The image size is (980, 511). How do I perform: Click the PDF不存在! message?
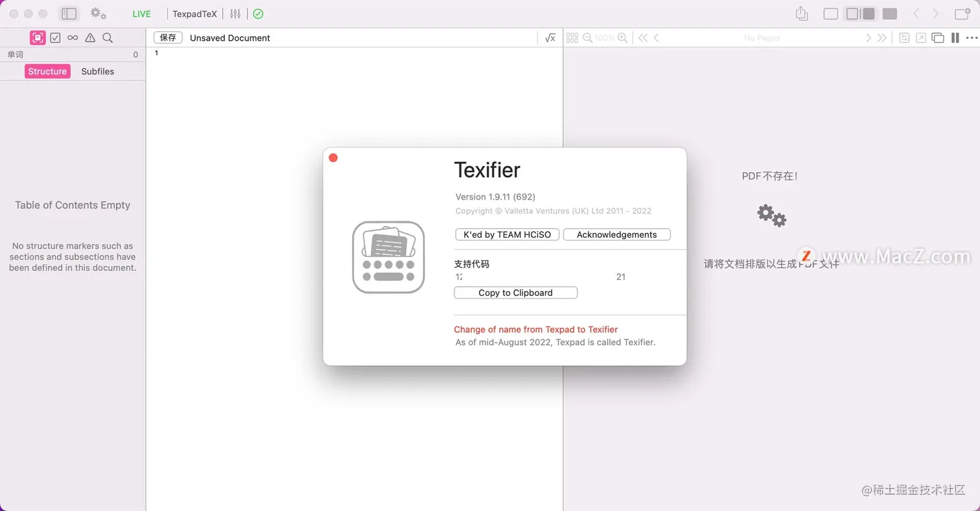pyautogui.click(x=770, y=176)
